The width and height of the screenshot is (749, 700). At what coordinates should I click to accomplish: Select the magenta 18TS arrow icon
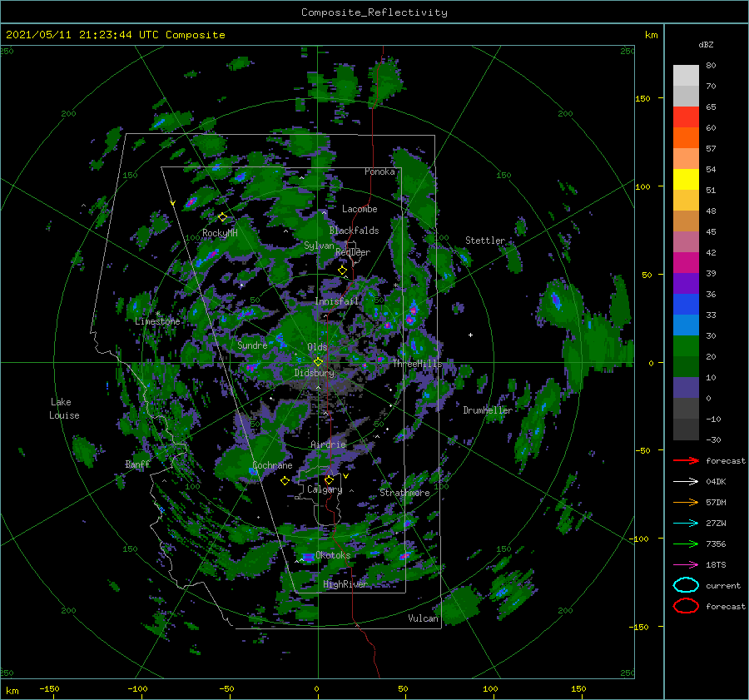686,565
